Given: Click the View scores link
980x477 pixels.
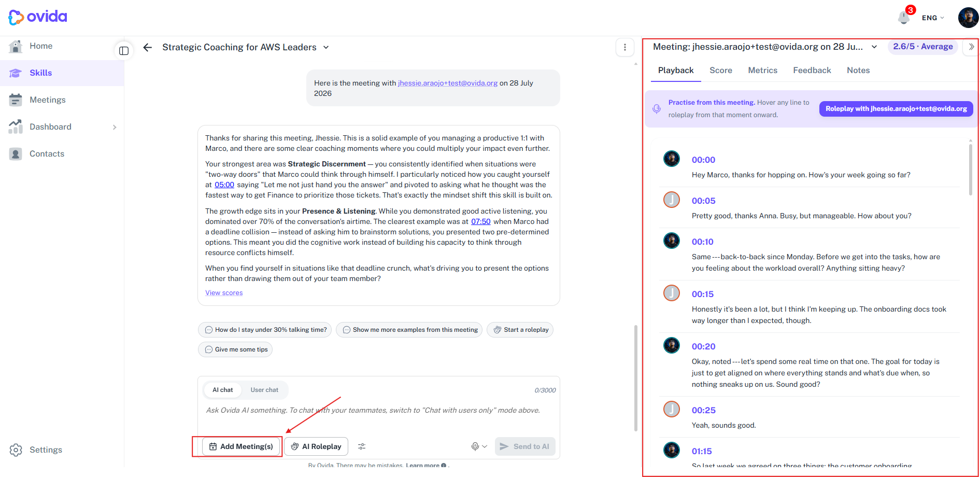Looking at the screenshot, I should (224, 293).
